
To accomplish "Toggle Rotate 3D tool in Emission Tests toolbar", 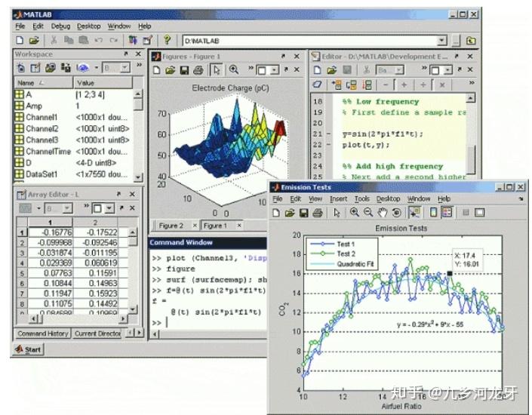I will point(396,213).
